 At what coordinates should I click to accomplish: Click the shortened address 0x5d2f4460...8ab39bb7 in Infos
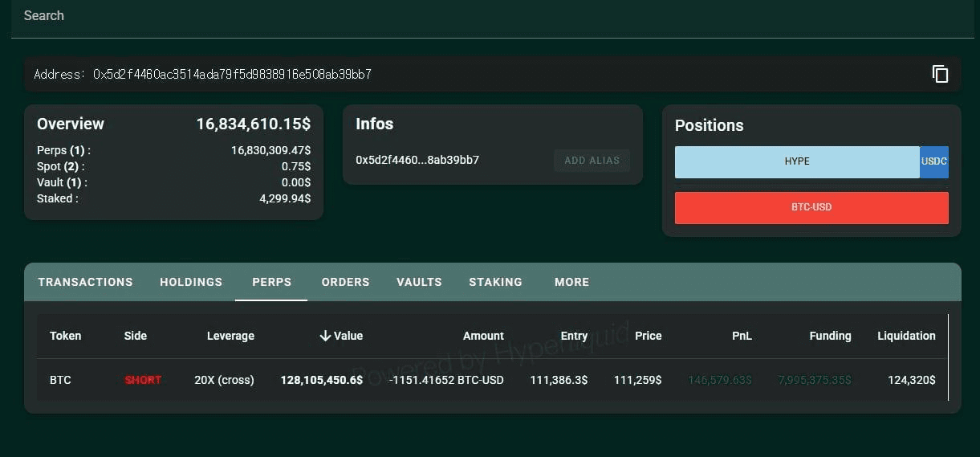(x=417, y=160)
